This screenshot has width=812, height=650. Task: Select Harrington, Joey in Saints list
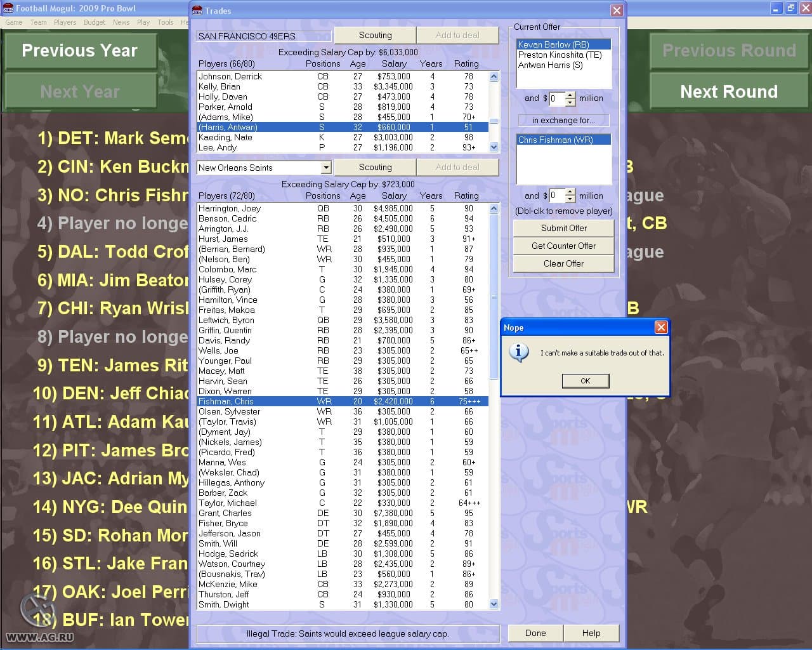pyautogui.click(x=343, y=208)
